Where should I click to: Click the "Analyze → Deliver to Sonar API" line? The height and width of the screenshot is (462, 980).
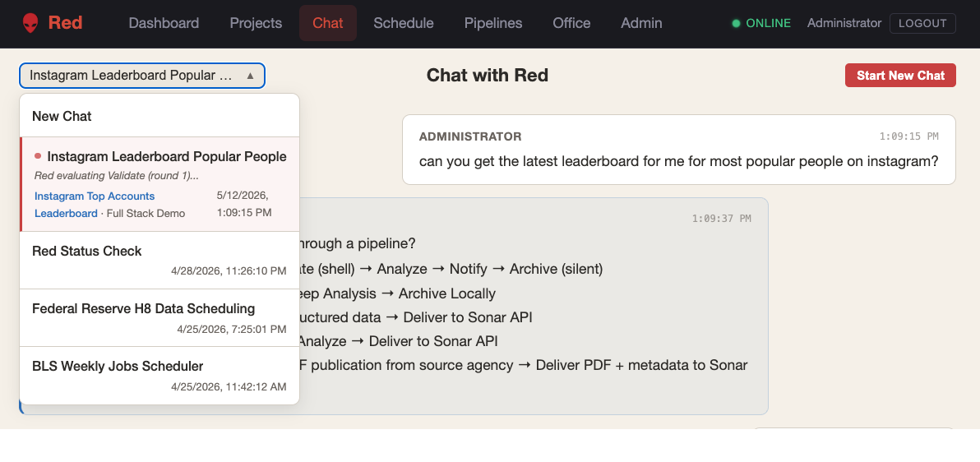[x=398, y=341]
